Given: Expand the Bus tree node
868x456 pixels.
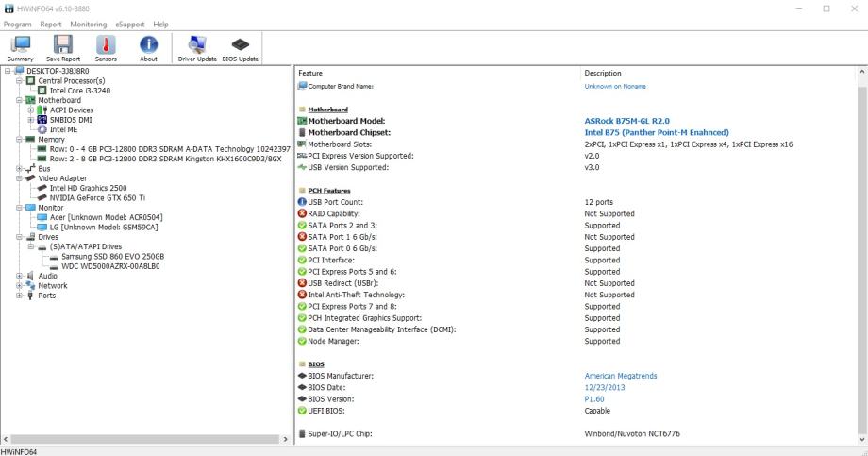Looking at the screenshot, I should point(18,168).
